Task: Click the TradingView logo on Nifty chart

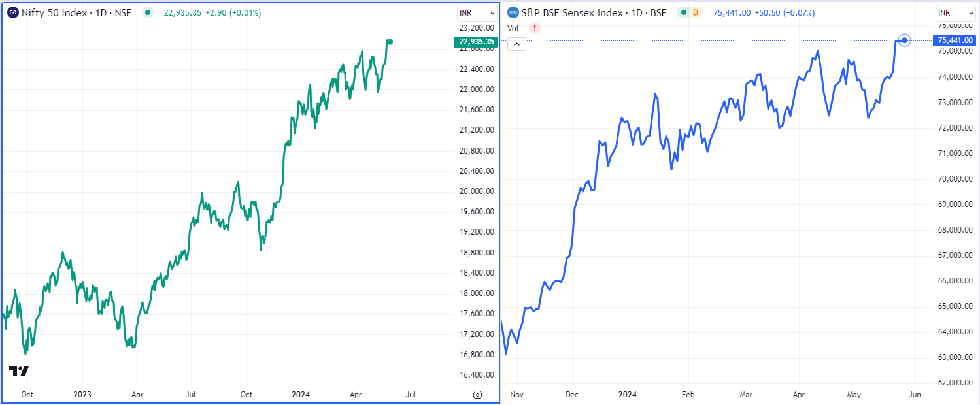Action: coord(18,371)
